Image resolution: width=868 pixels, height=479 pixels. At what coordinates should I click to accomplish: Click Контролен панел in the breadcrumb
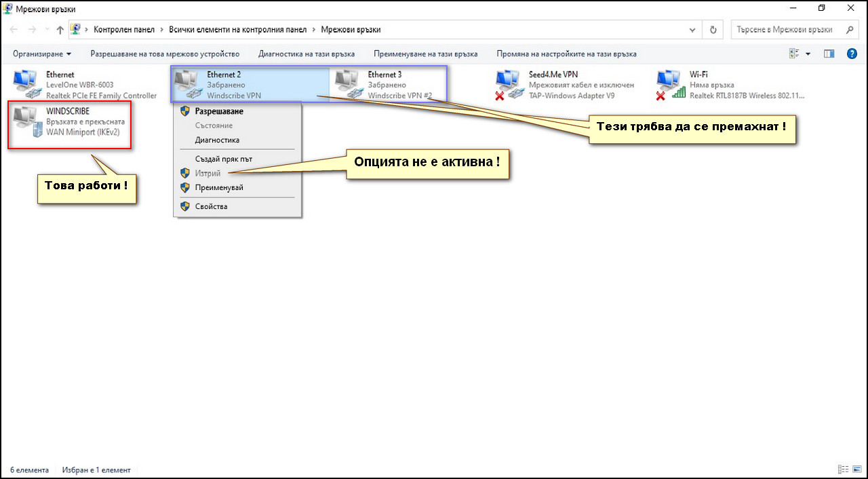tap(124, 30)
